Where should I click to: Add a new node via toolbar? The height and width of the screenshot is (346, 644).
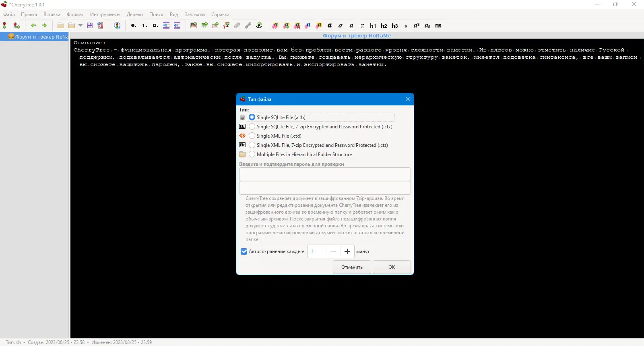[5, 25]
